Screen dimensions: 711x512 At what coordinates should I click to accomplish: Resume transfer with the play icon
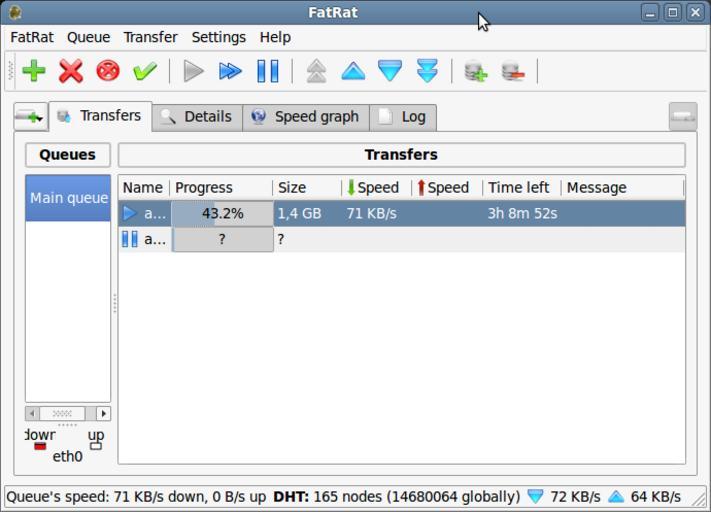pyautogui.click(x=194, y=71)
